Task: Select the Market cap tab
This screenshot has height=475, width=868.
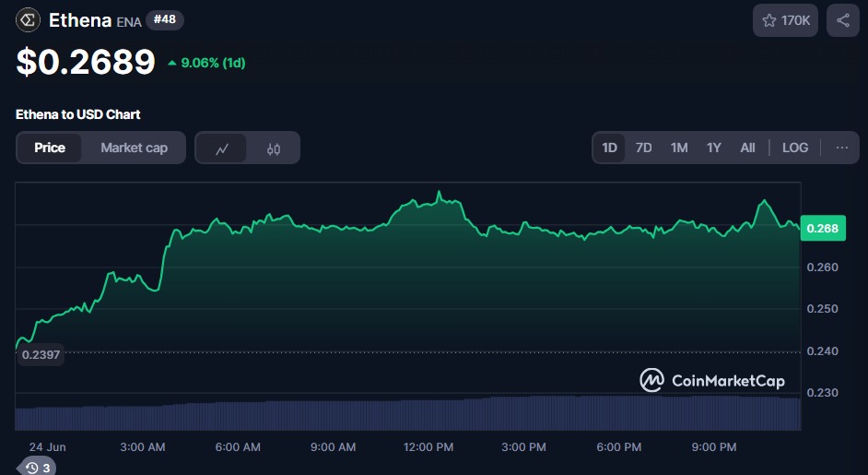Action: click(134, 148)
